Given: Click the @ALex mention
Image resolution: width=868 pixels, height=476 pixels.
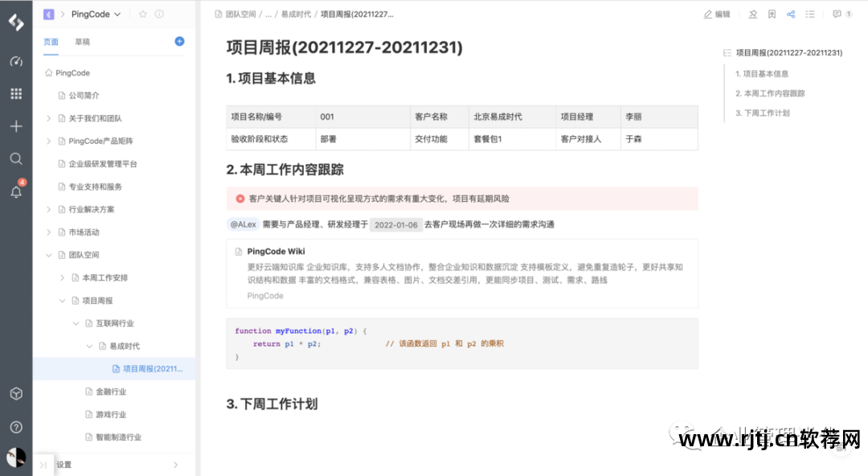Looking at the screenshot, I should click(243, 224).
